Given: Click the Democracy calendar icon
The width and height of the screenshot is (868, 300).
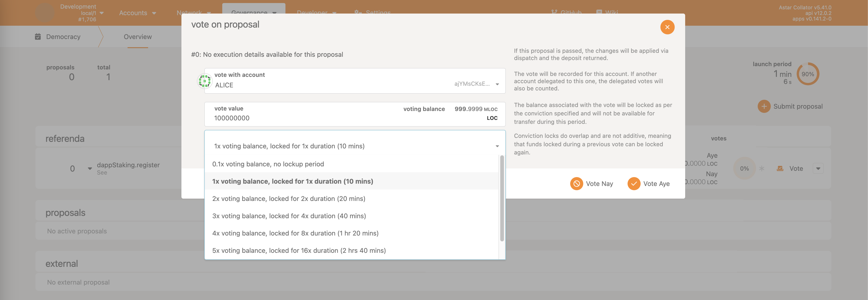Looking at the screenshot, I should pos(38,36).
